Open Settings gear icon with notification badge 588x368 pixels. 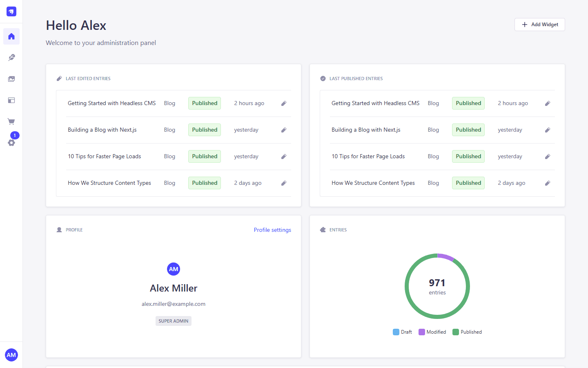tap(11, 143)
